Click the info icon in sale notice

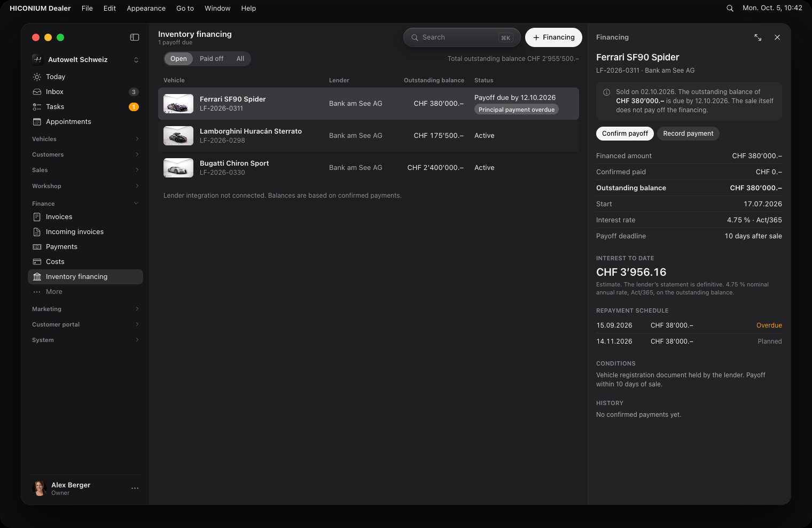[607, 92]
